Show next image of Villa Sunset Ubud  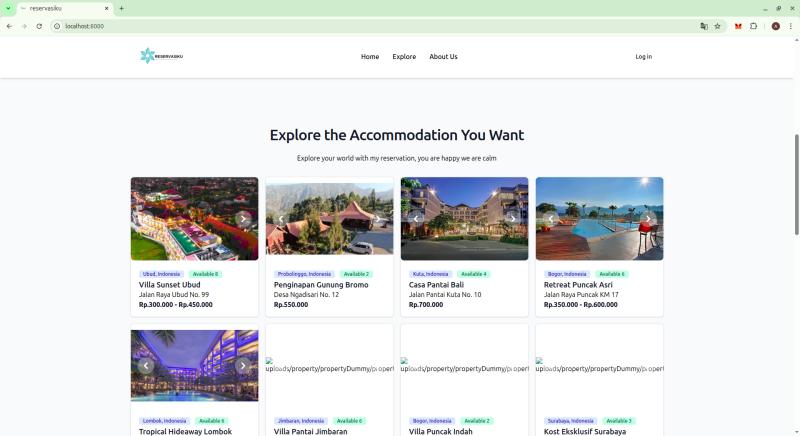coord(243,219)
